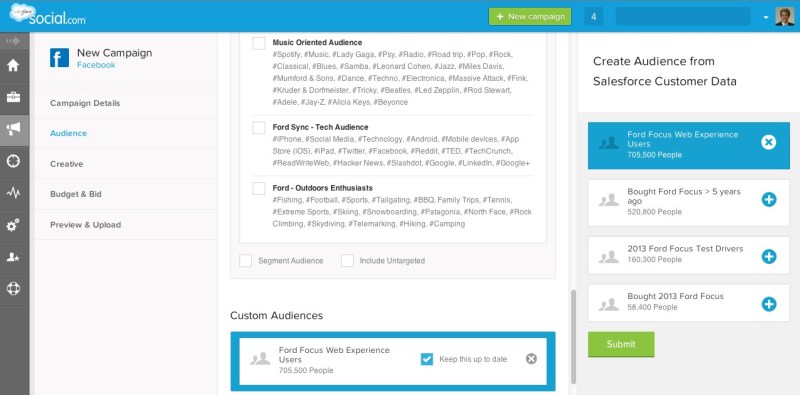Click the account name field in header

(683, 16)
